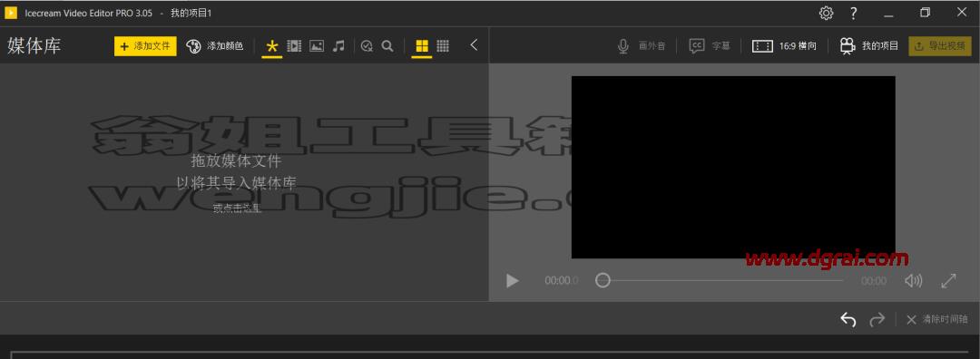Open media library search

click(x=387, y=46)
